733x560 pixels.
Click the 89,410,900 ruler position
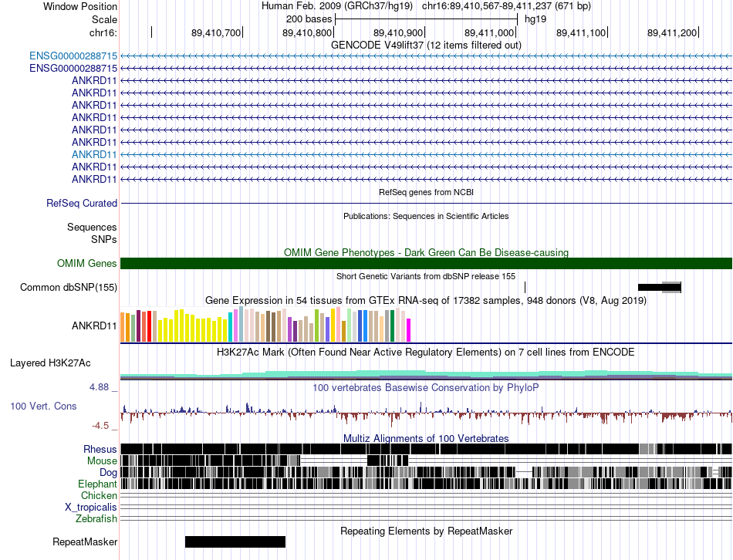pos(398,32)
